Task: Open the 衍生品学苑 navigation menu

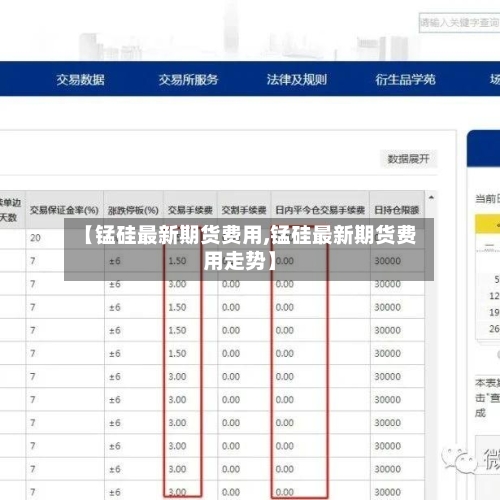Action: [405, 80]
